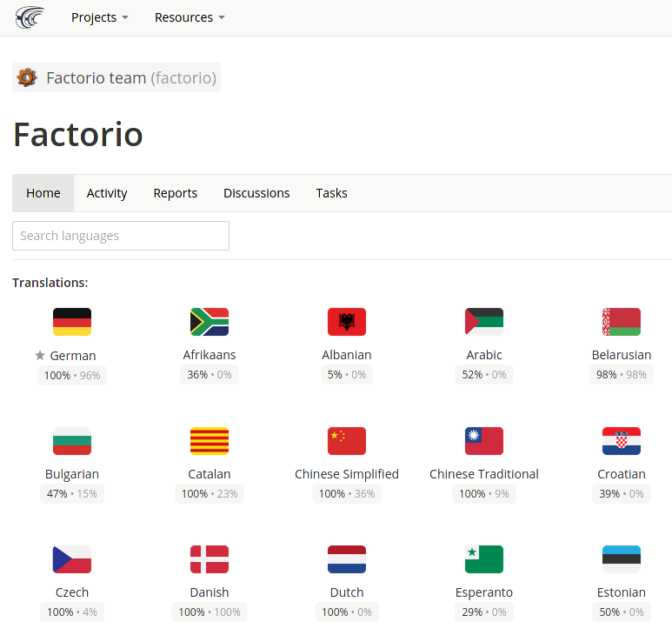Click Croatian progress badge 39% • 0%
The height and width of the screenshot is (642, 672).
(622, 493)
